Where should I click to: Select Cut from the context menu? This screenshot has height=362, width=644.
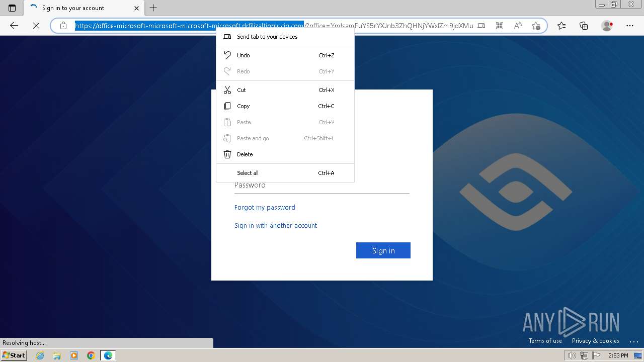click(x=285, y=90)
